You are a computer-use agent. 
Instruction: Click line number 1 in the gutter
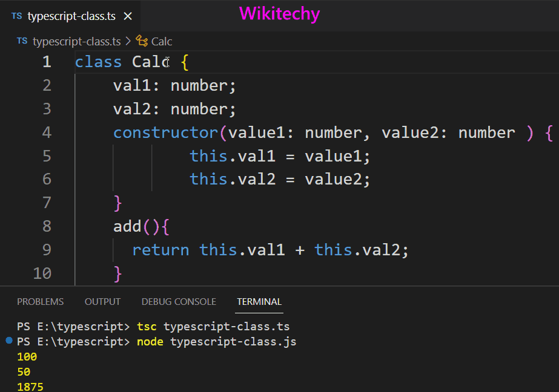tap(47, 61)
